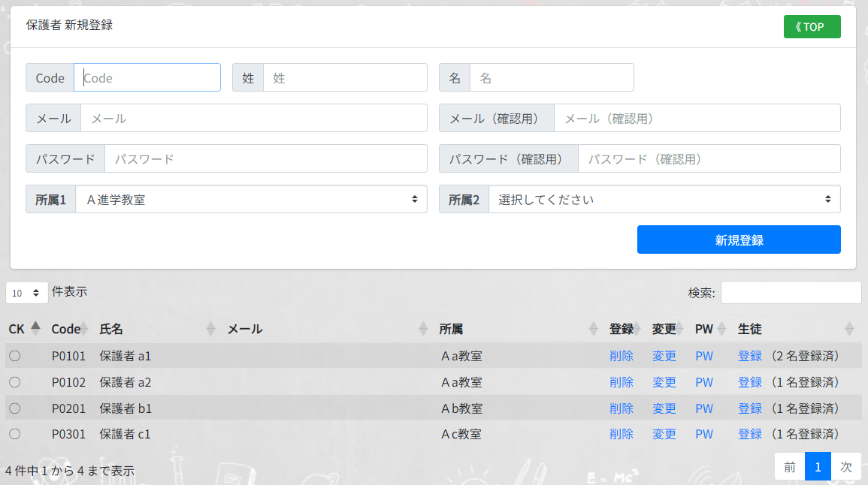Click the 次 next page button
Screen dimensions: 868x485
846,467
